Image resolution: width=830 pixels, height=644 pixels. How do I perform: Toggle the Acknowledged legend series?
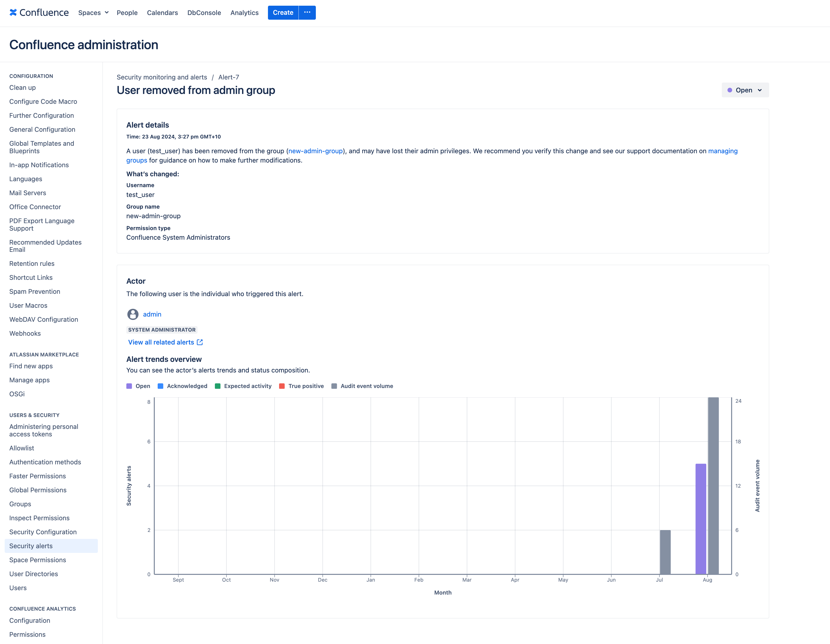pos(183,386)
